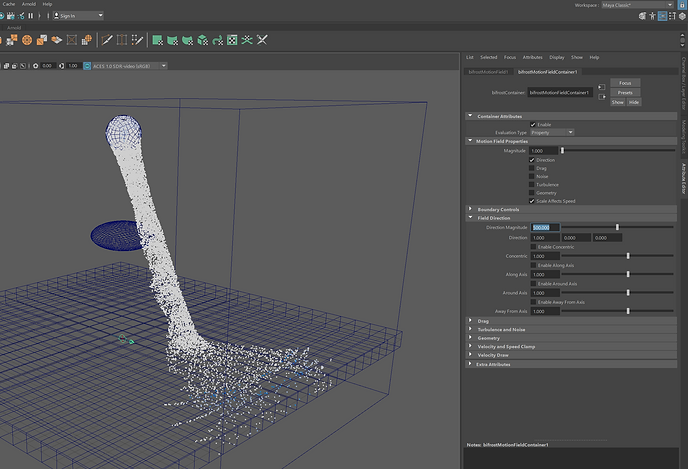Select the pencil polygon draw shelf tool
This screenshot has height=469, width=688.
(107, 40)
